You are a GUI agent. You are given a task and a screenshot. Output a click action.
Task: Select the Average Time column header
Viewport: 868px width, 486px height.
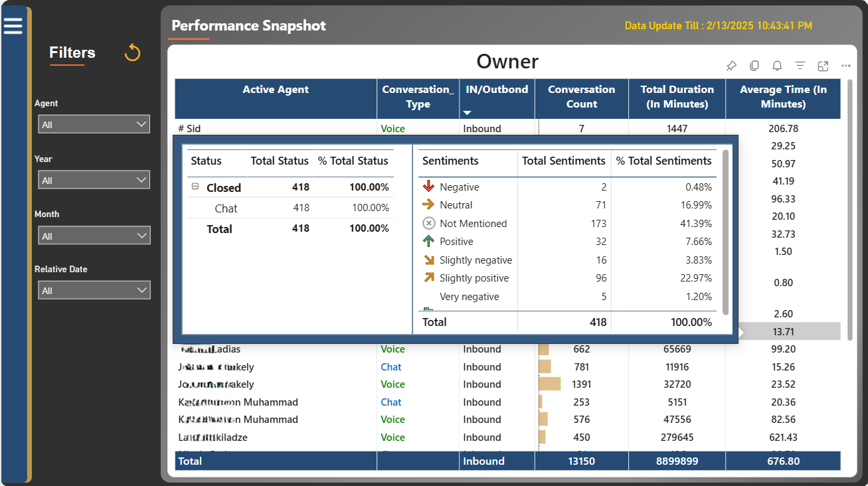tap(783, 97)
